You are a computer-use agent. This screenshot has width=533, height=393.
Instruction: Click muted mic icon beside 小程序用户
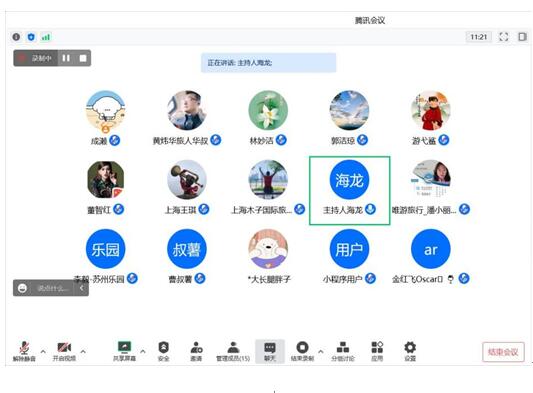point(370,279)
